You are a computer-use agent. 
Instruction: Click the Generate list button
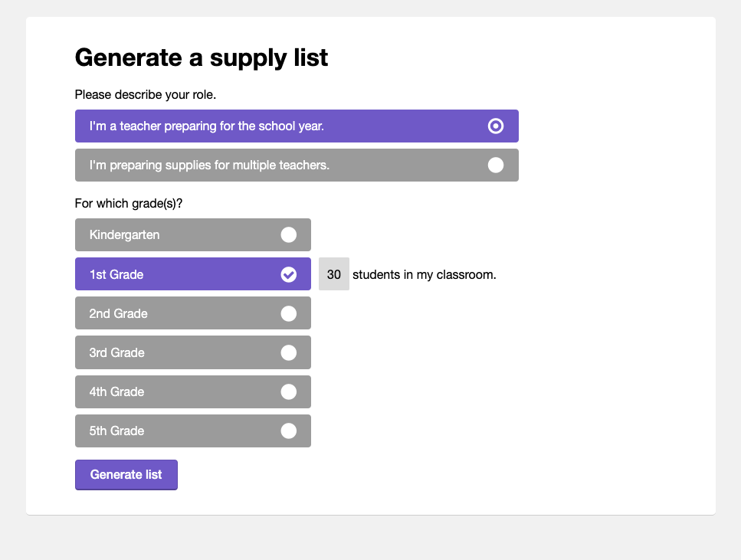126,475
